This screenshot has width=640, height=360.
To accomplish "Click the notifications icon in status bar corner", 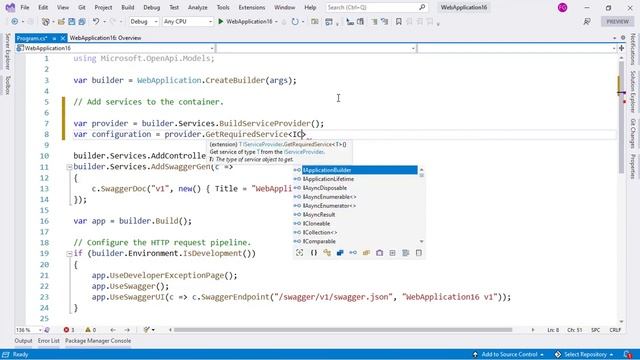I will (x=628, y=354).
